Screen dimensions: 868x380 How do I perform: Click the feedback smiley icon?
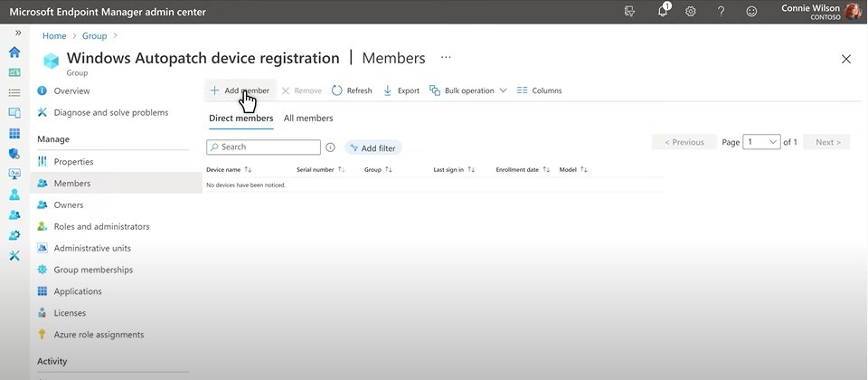pos(751,11)
